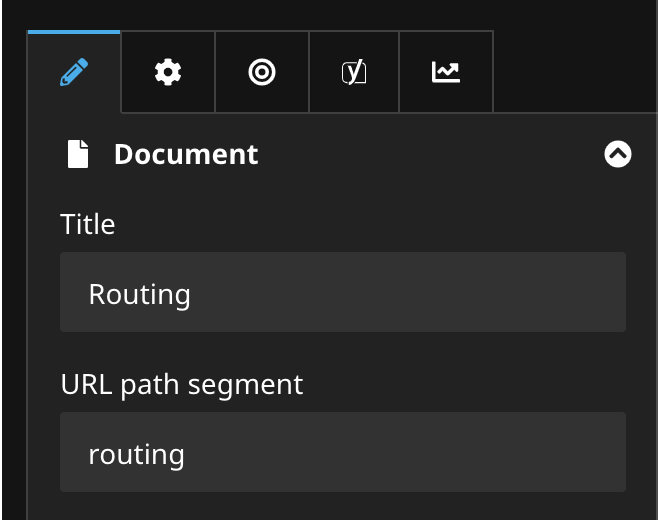The height and width of the screenshot is (520, 658).
Task: Click the Document file icon
Action: [x=78, y=154]
